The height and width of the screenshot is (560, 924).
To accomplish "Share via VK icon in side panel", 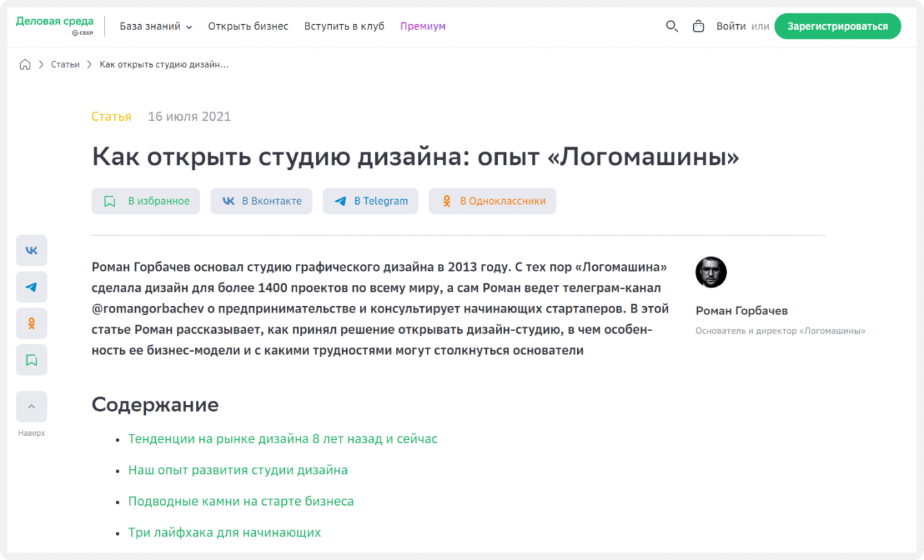I will pos(32,250).
